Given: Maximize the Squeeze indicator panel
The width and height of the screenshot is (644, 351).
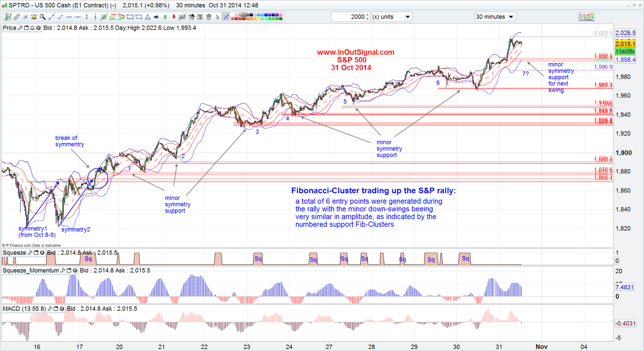Looking at the screenshot, I should (36, 253).
